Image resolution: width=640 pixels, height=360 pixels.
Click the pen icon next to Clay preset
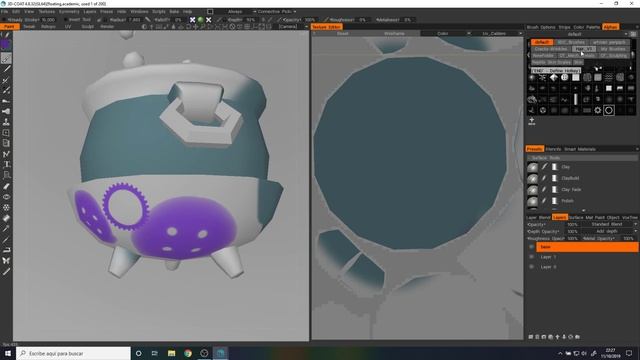[x=544, y=167]
